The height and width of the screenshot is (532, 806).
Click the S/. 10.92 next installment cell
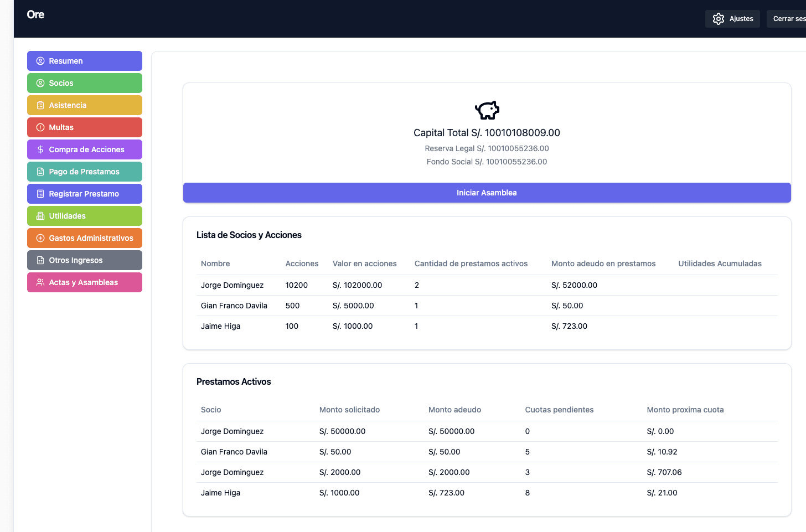(662, 452)
